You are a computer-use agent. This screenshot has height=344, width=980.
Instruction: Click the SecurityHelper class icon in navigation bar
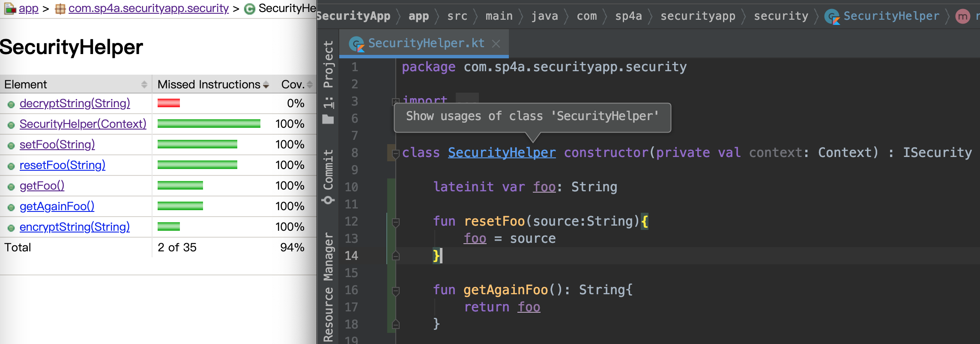[x=832, y=17]
